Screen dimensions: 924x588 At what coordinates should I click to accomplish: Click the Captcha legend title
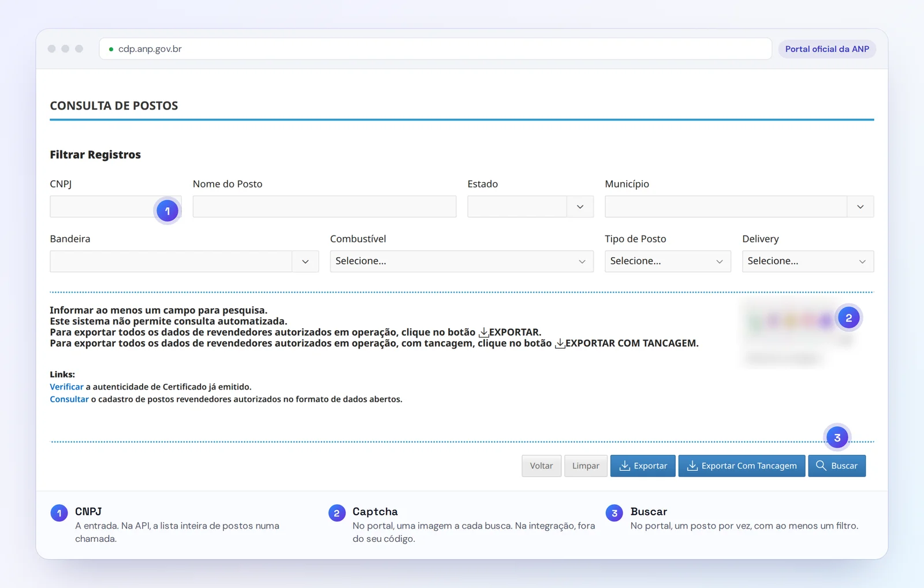[x=375, y=512]
